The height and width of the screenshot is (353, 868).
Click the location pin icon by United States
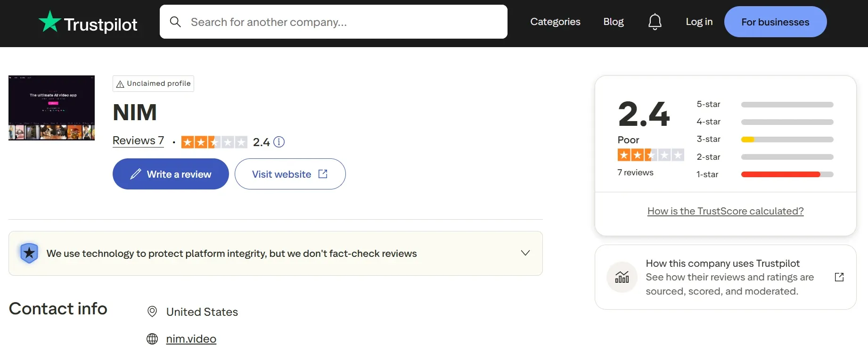point(152,312)
